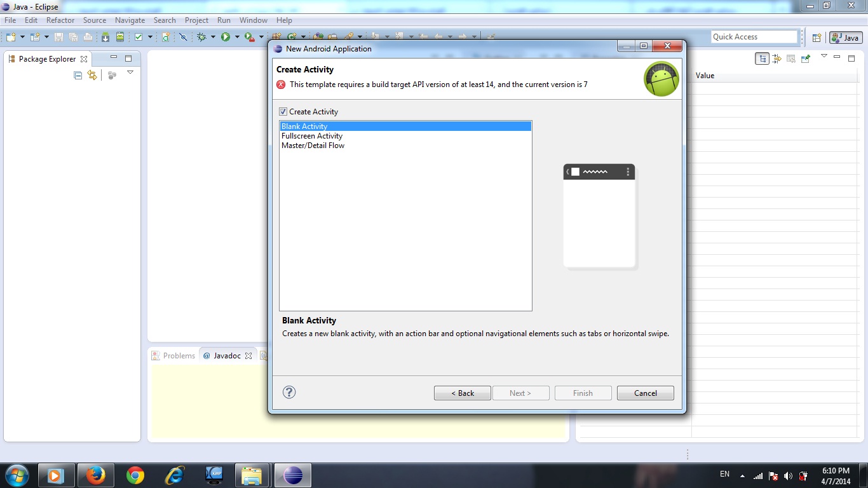Viewport: 868px width, 488px height.
Task: Click the Print toolbar icon
Action: [88, 37]
